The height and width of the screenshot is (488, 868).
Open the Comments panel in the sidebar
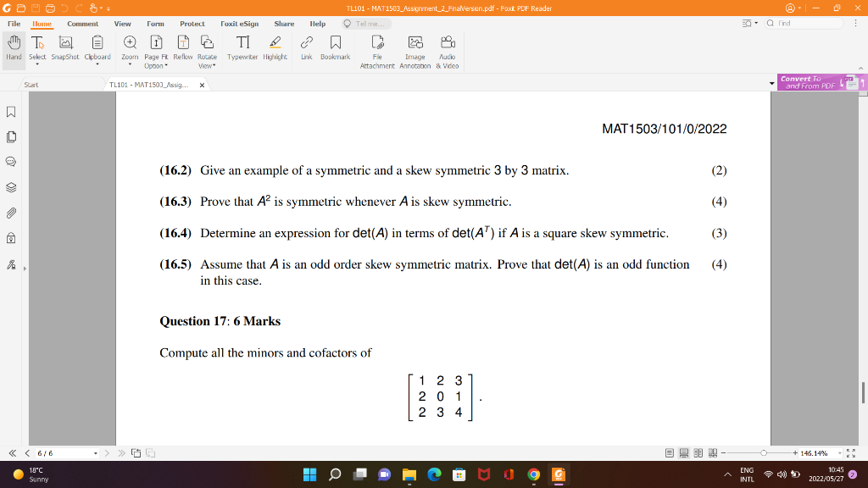[x=10, y=161]
